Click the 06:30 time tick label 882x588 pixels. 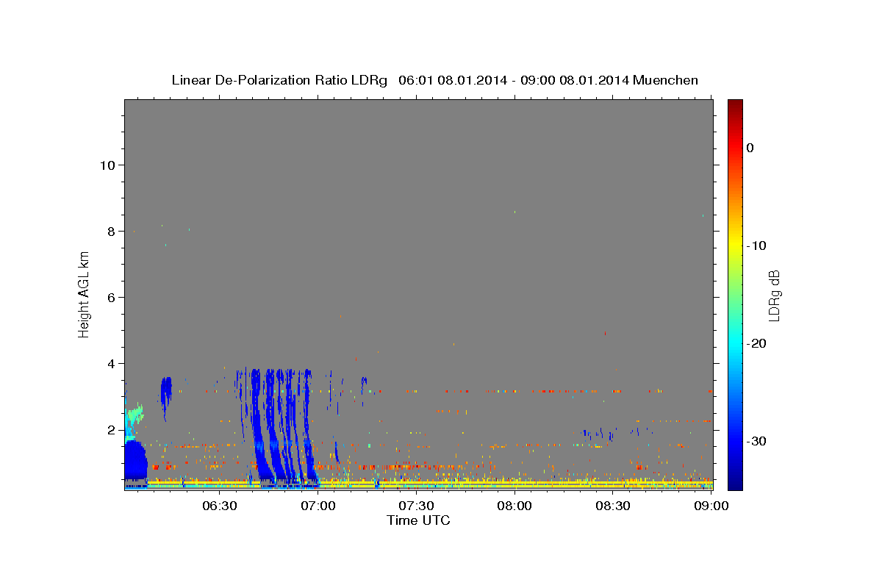pyautogui.click(x=219, y=506)
